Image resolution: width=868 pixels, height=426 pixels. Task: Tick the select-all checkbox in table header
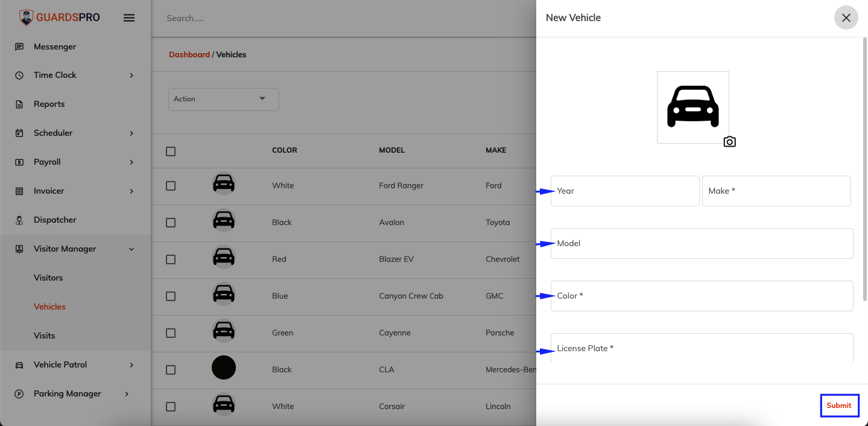(171, 151)
